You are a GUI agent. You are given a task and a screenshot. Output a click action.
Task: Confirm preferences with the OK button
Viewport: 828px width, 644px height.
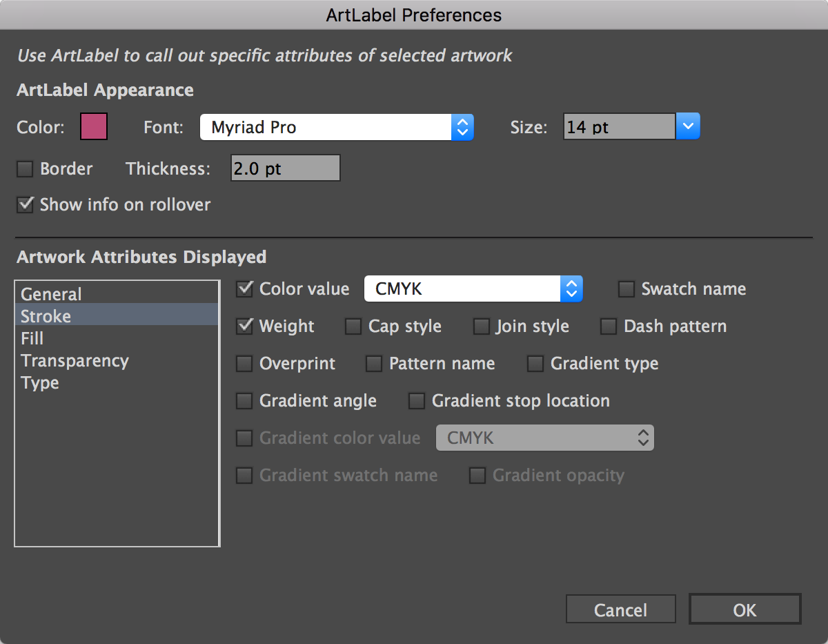745,610
